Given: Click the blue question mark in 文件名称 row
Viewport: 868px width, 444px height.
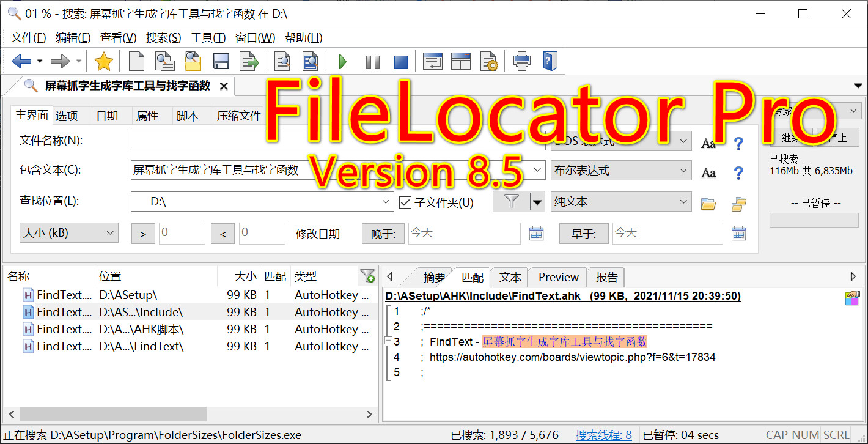Looking at the screenshot, I should point(738,144).
